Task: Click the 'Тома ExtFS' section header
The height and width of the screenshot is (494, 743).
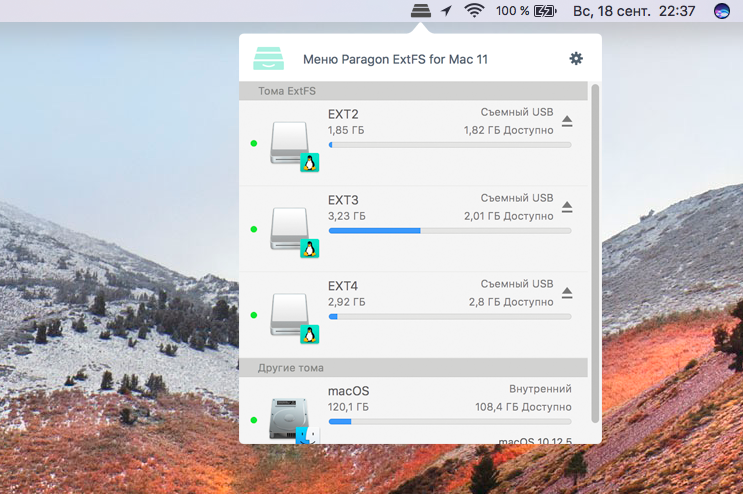Action: click(413, 91)
